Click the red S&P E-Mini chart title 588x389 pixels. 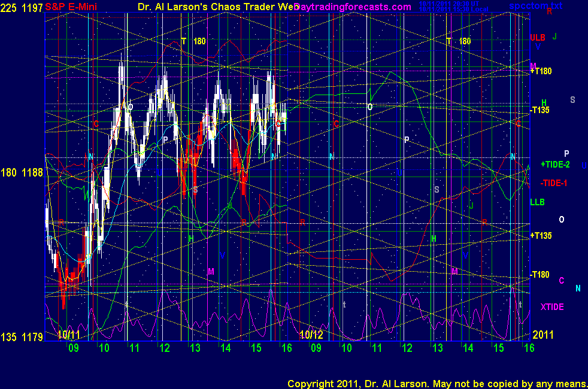tap(71, 7)
